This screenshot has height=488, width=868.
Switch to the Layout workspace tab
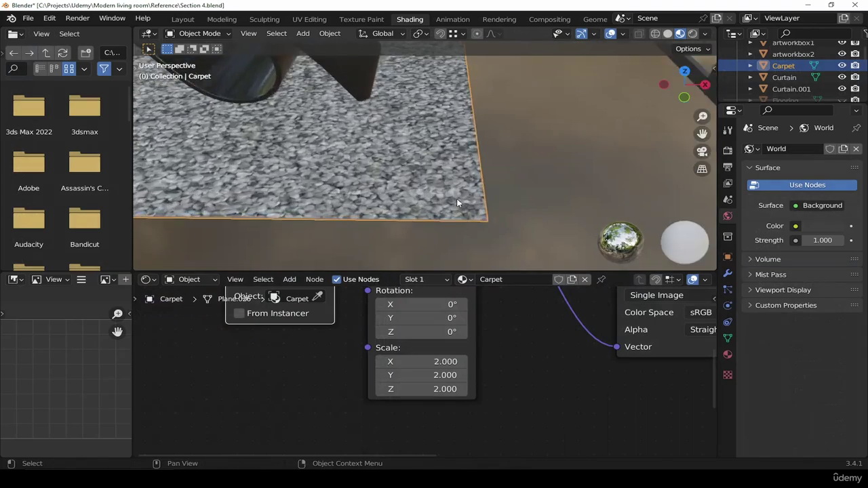pos(182,19)
